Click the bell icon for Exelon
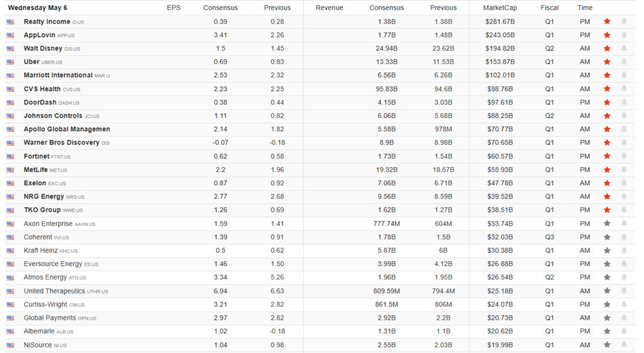 pos(624,183)
